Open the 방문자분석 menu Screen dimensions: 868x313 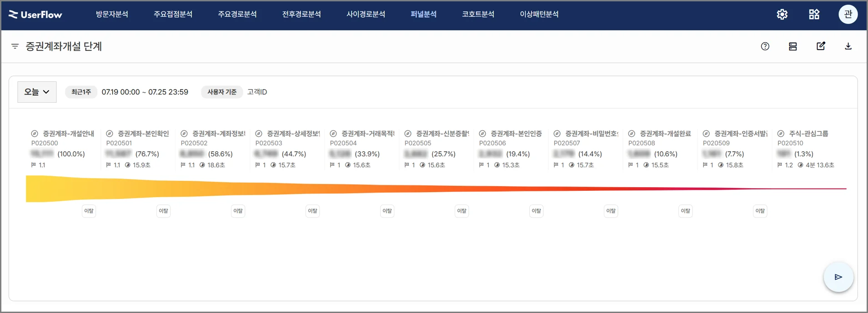click(112, 15)
